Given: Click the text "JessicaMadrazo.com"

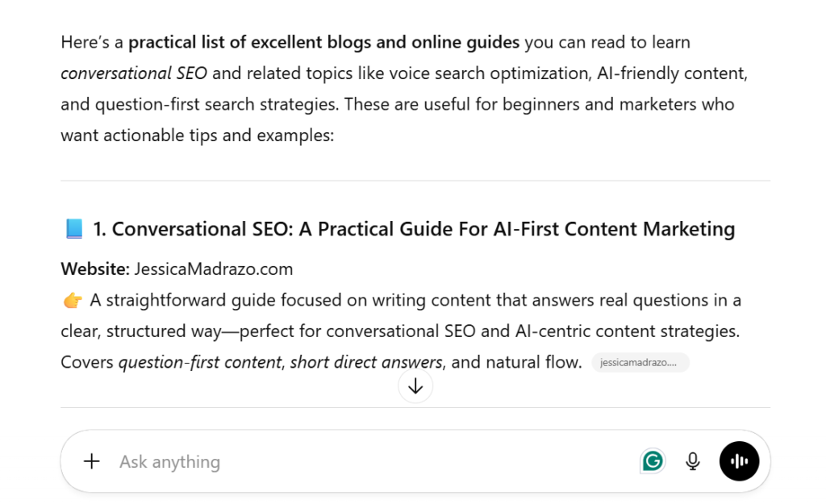Looking at the screenshot, I should (213, 269).
